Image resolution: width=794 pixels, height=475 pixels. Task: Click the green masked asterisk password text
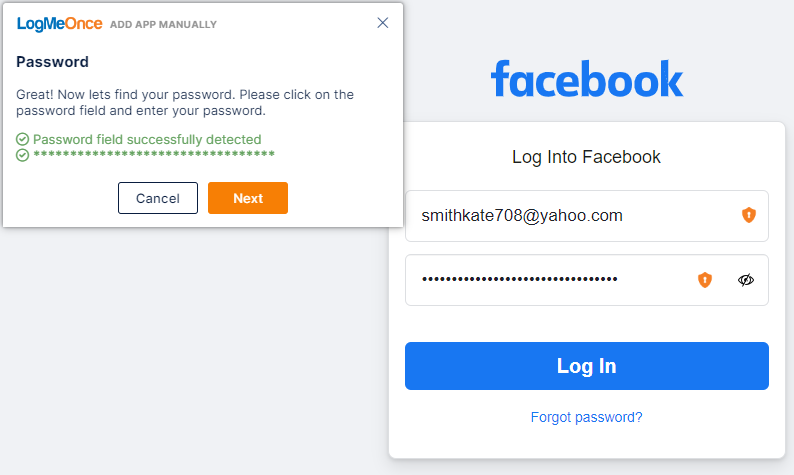click(x=154, y=154)
